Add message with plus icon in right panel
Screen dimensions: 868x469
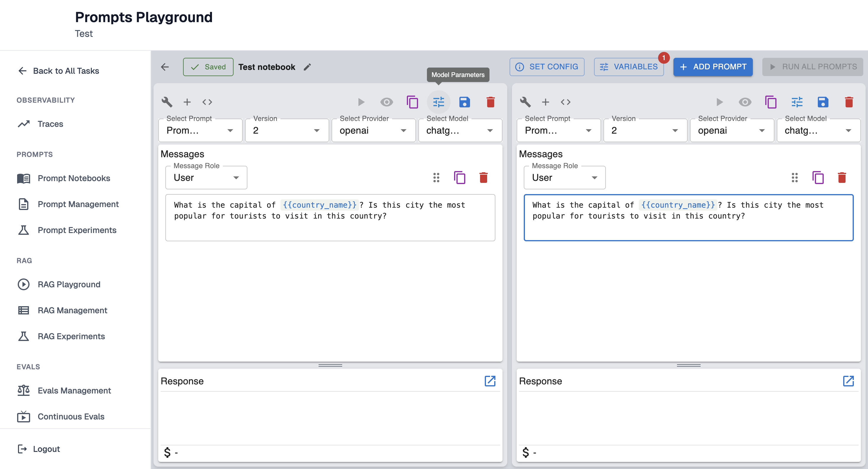[545, 102]
